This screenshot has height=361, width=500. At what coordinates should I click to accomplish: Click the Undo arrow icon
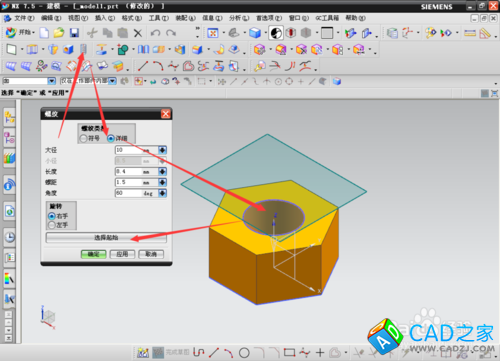(x=155, y=33)
